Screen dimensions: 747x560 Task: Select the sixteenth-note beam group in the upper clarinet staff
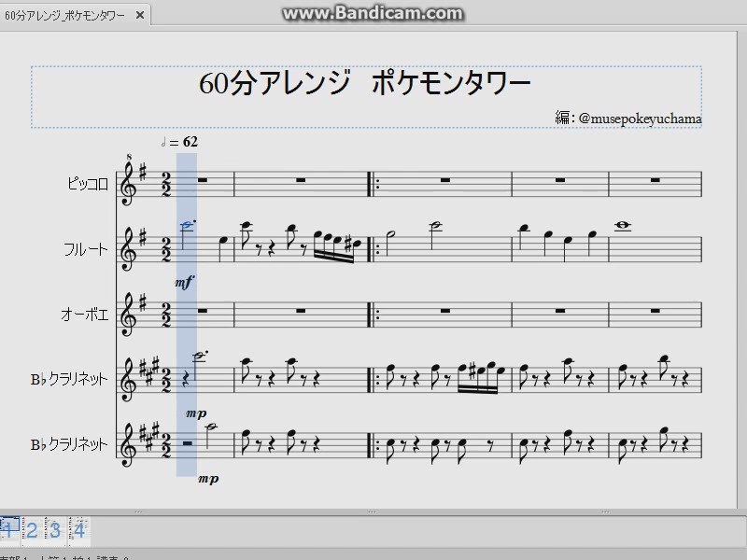(x=478, y=377)
